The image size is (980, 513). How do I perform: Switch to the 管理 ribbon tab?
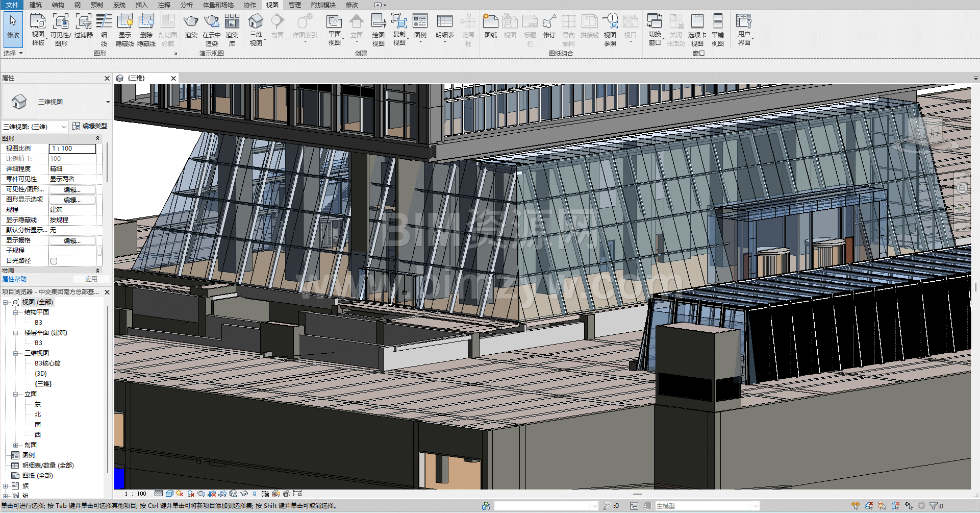tap(294, 5)
